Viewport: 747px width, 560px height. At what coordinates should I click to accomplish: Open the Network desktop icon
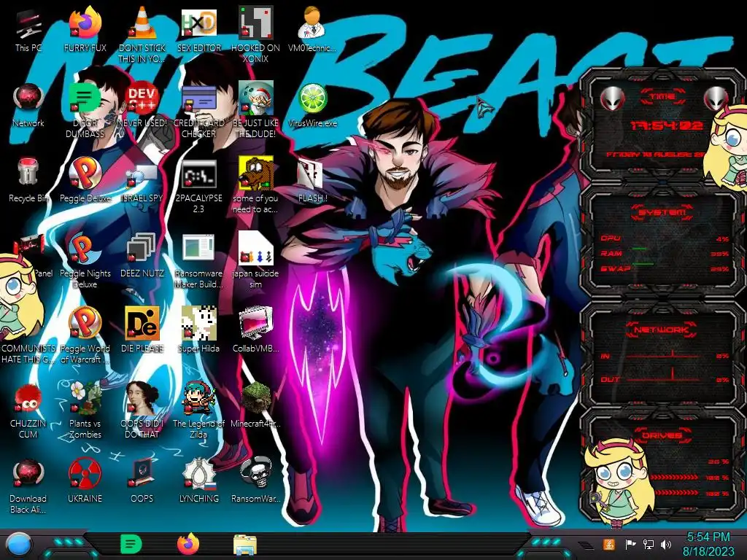point(28,106)
